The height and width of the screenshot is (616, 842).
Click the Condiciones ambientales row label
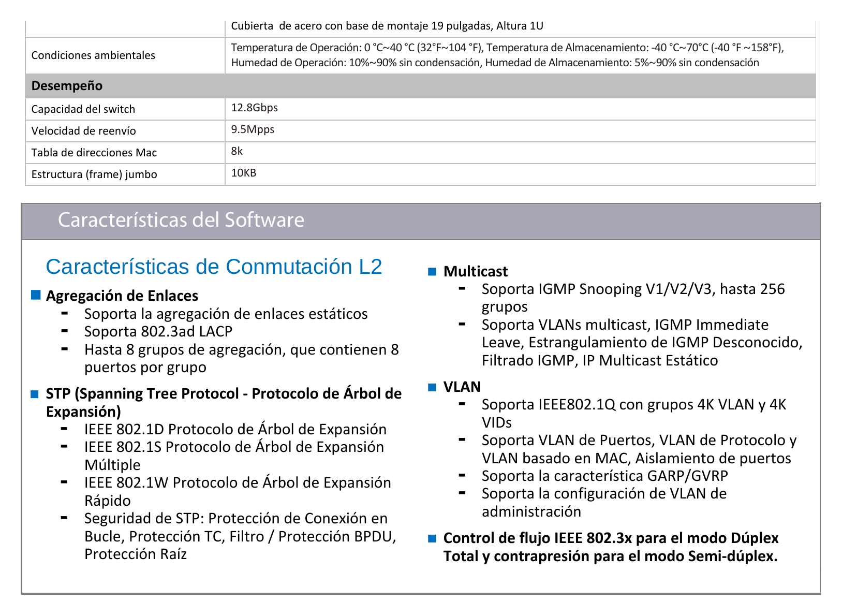93,55
